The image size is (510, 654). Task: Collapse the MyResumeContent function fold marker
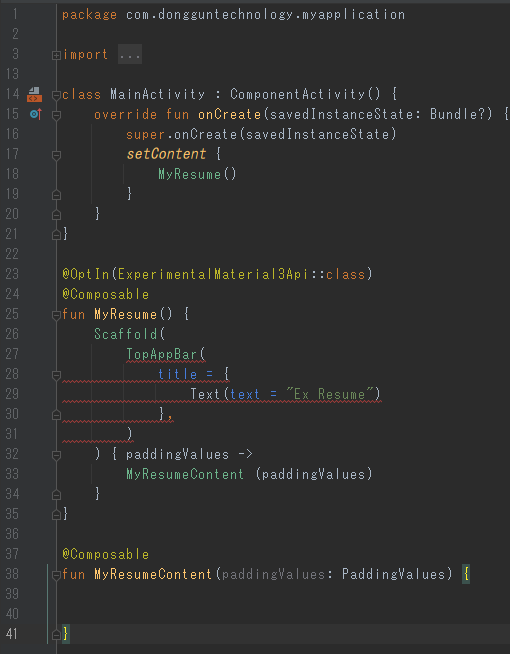pos(56,576)
